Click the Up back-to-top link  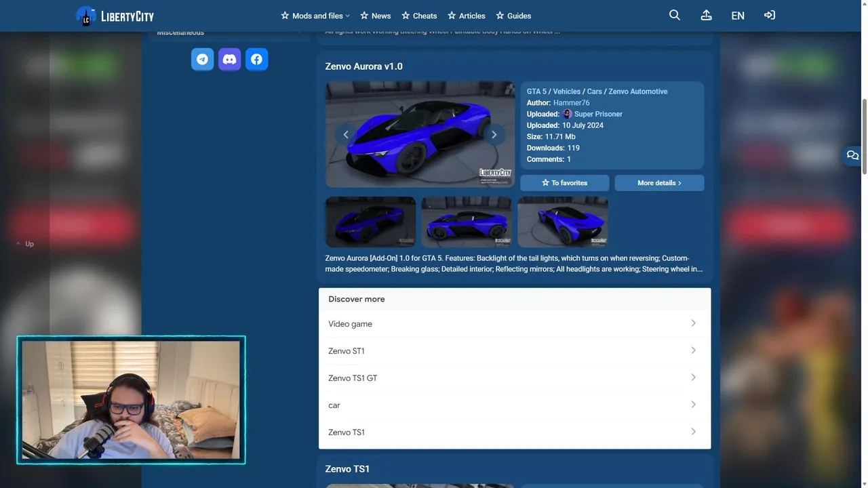coord(25,244)
